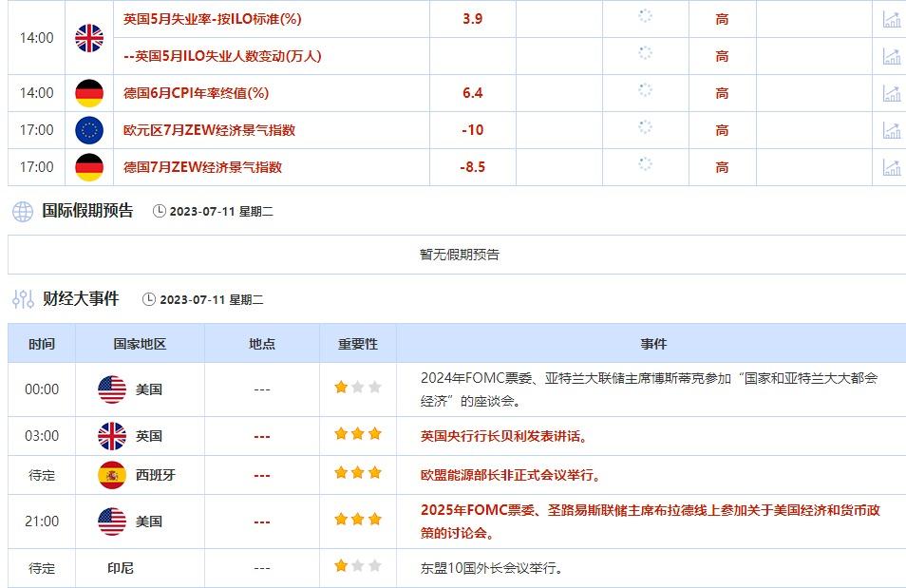Open 德国6月CPI年率终值(%) indicator link
The image size is (906, 588).
pyautogui.click(x=197, y=93)
